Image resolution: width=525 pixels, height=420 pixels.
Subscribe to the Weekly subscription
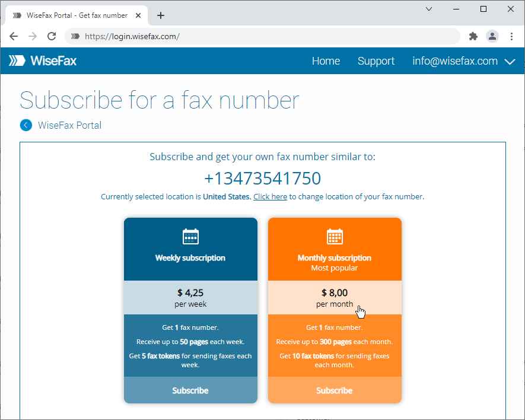pyautogui.click(x=190, y=390)
